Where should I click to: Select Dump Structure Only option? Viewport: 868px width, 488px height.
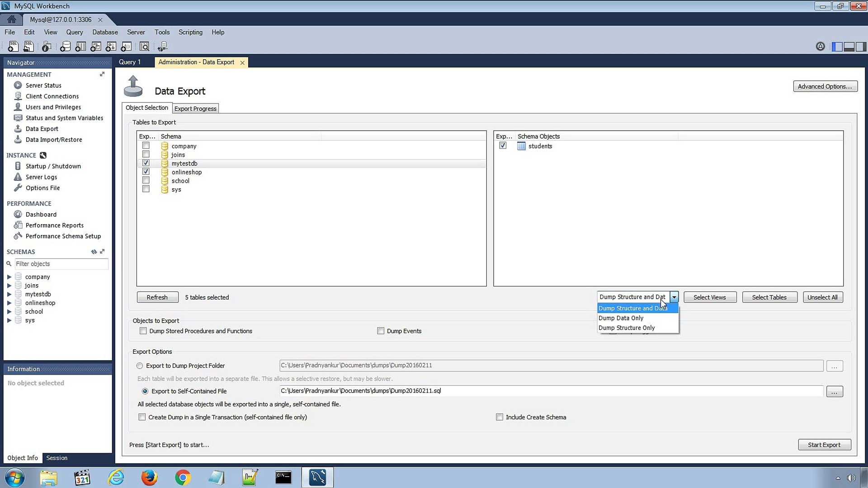627,327
